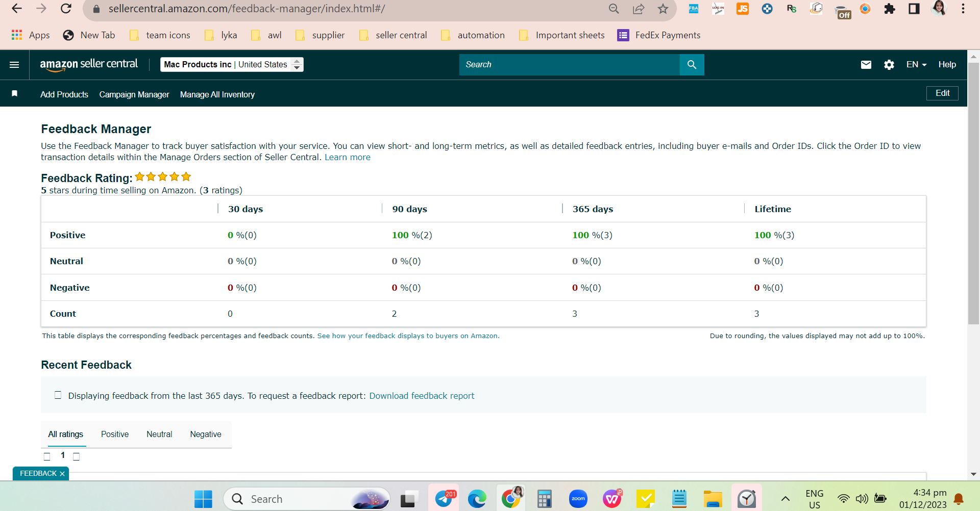The image size is (980, 511).
Task: Click the Seller Central search magnifier button
Action: point(692,65)
